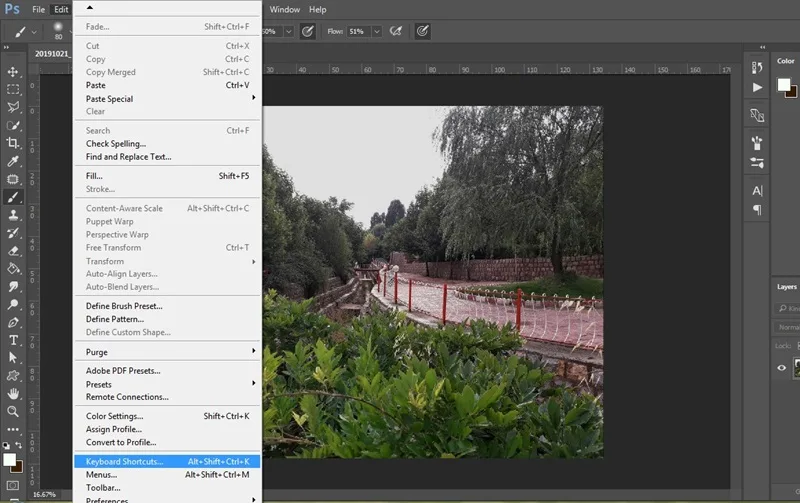Click the foreground color swatch in toolbar
The image size is (800, 503).
(x=9, y=460)
